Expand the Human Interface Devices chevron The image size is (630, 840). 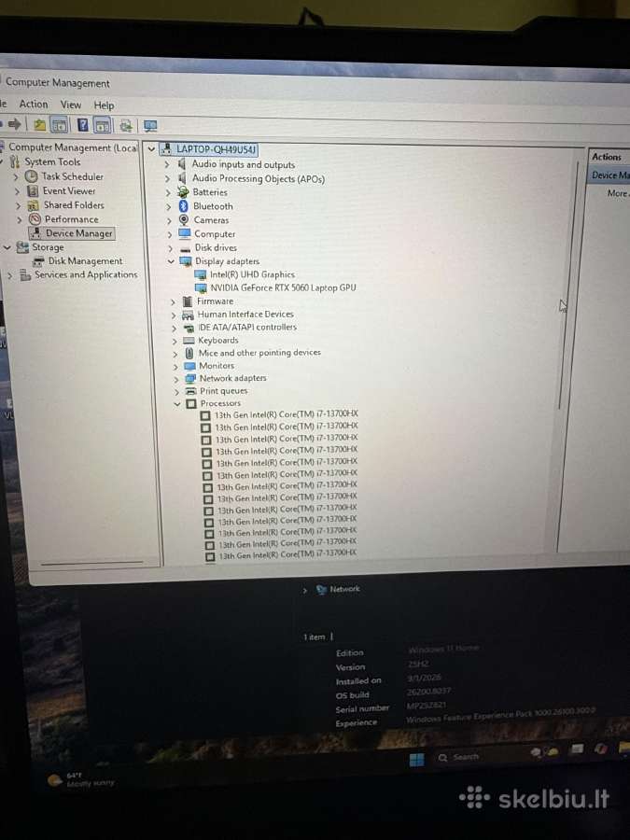[174, 315]
